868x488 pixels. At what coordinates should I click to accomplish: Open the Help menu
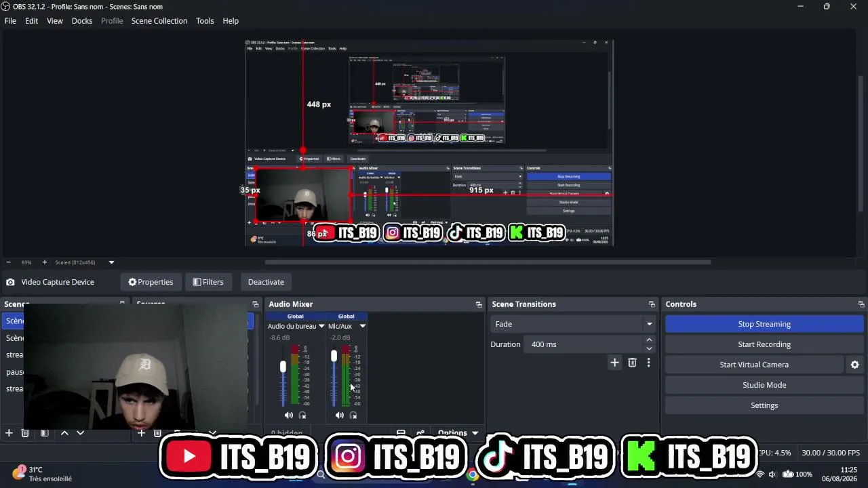click(x=231, y=21)
